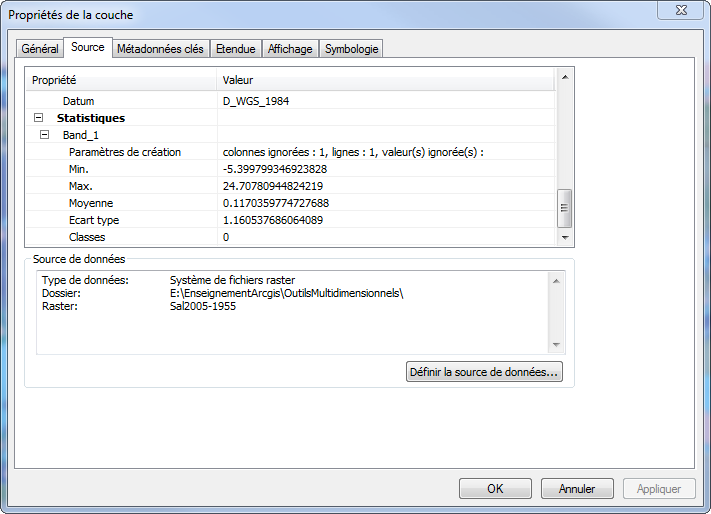Go to the Etendue tab
Screen dimensions: 711x514
[x=237, y=49]
